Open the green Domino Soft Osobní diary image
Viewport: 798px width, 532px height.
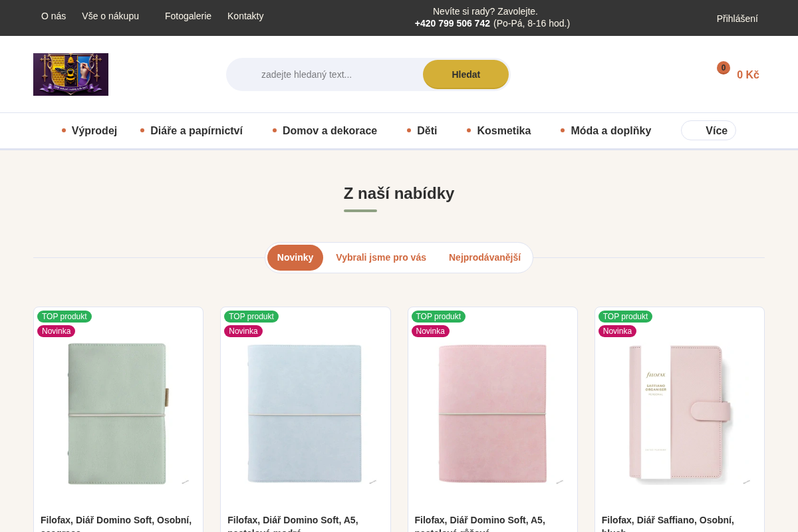click(118, 414)
